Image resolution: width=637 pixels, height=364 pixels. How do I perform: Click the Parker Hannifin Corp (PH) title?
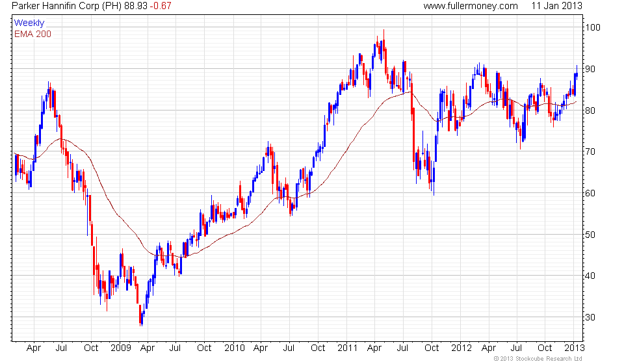coord(66,6)
